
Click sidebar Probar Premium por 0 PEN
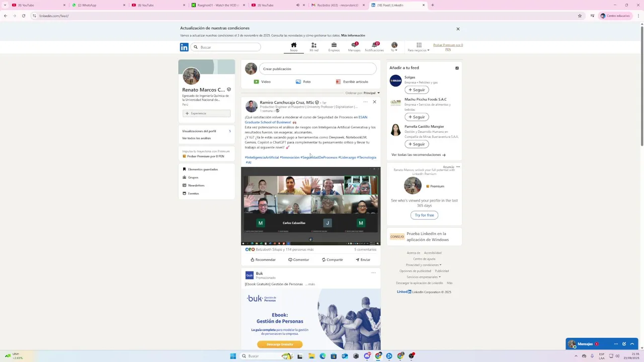coord(203,156)
